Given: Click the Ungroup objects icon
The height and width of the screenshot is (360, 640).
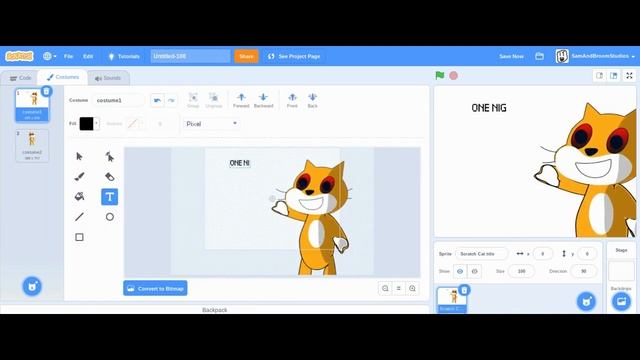Looking at the screenshot, I should click(x=213, y=100).
